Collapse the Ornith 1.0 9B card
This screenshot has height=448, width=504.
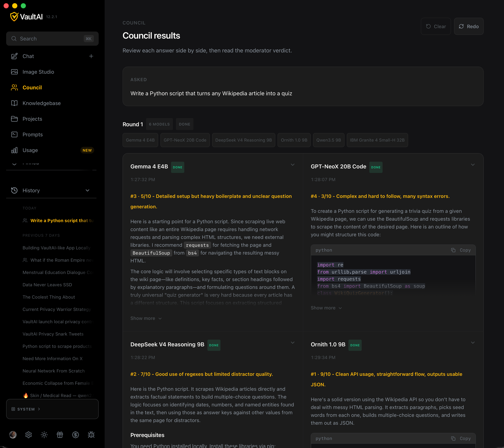click(x=473, y=343)
